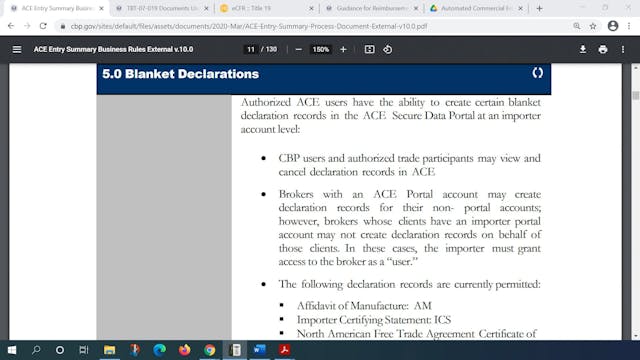The width and height of the screenshot is (640, 360).
Task: Click the vertical scrollbar thumb
Action: point(636,96)
